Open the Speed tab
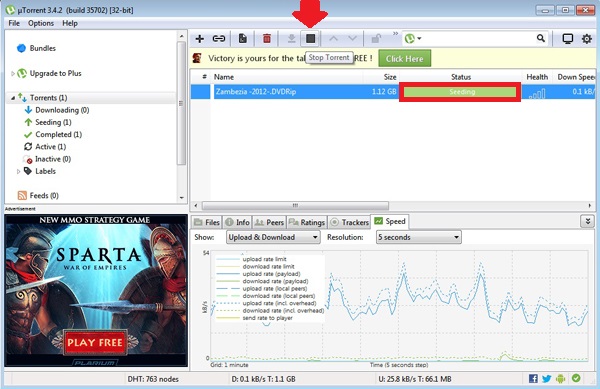This screenshot has width=600, height=389. pyautogui.click(x=390, y=221)
